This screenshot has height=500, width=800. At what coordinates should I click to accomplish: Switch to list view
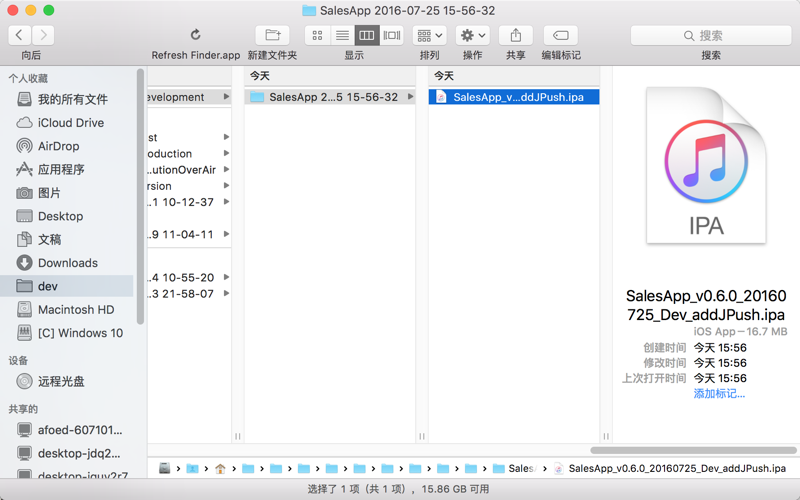342,35
